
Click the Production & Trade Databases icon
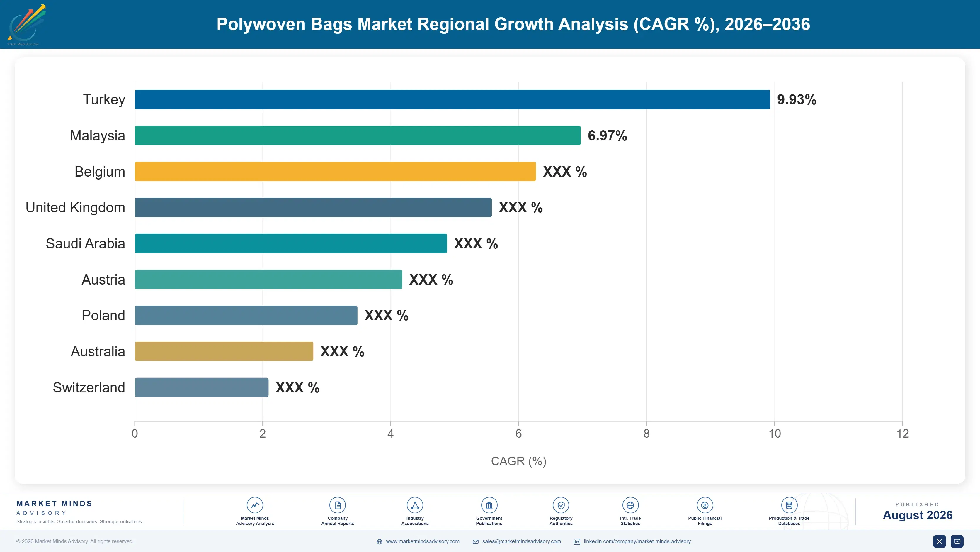(789, 505)
